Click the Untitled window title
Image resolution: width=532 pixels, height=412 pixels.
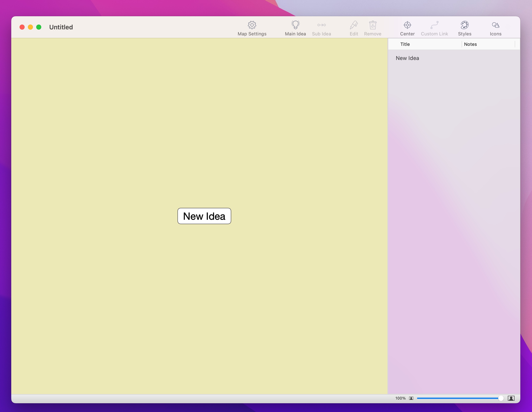61,27
